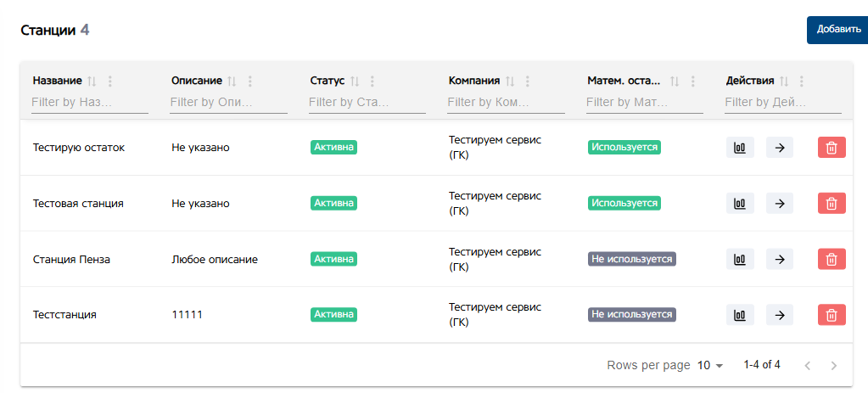This screenshot has height=393, width=868.
Task: Expand Rows per page dropdown
Action: coord(710,365)
